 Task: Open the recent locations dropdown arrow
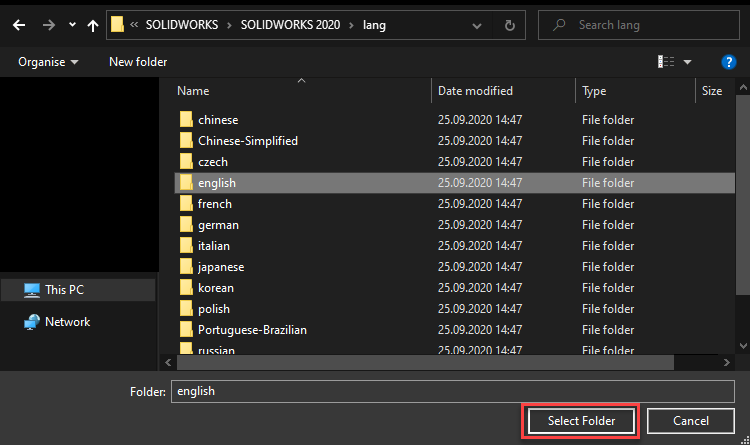pos(71,25)
